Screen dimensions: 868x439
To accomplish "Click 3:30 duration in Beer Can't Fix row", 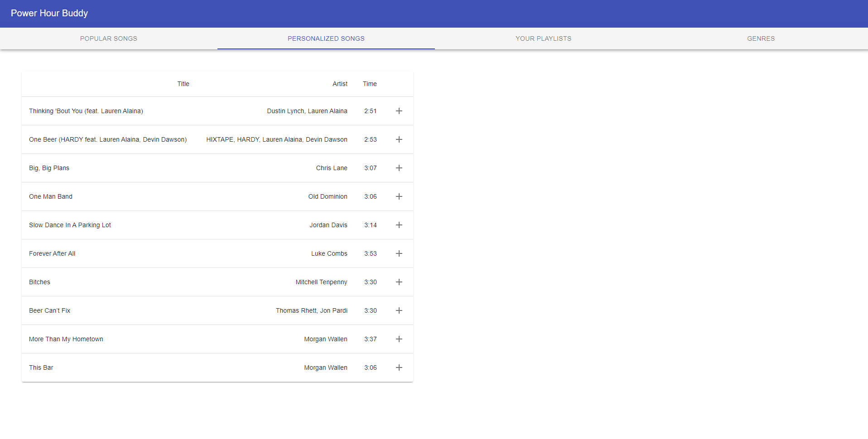I will (371, 310).
